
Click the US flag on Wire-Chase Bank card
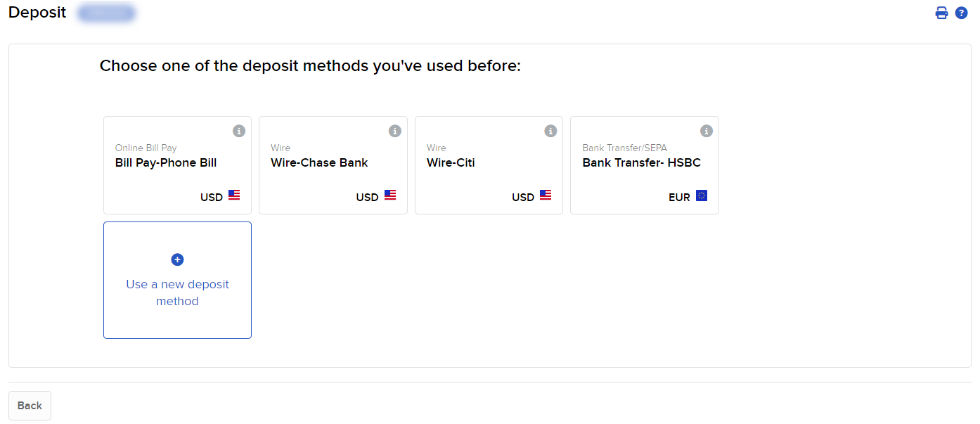[x=391, y=195]
